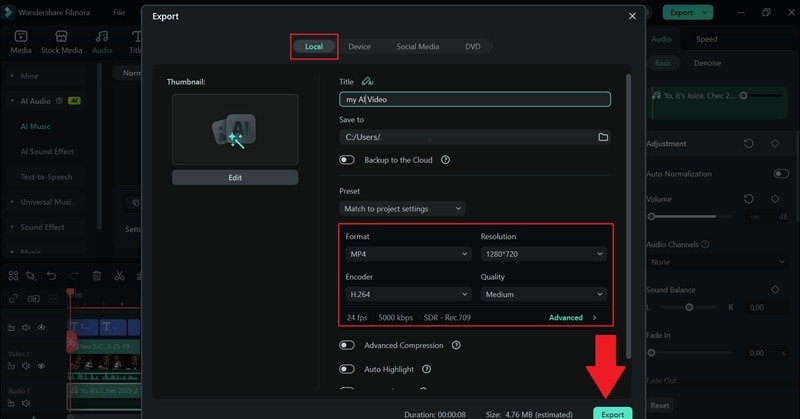Open the File menu

point(119,12)
